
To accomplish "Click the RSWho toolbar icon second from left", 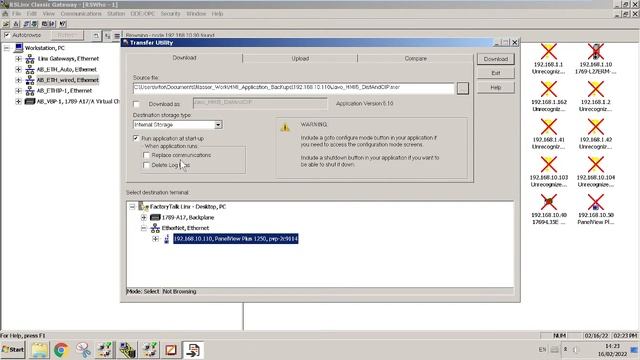I will click(16, 24).
